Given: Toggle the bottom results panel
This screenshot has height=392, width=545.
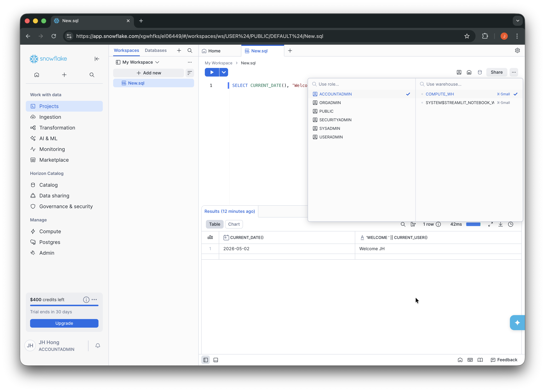Looking at the screenshot, I should point(216,360).
